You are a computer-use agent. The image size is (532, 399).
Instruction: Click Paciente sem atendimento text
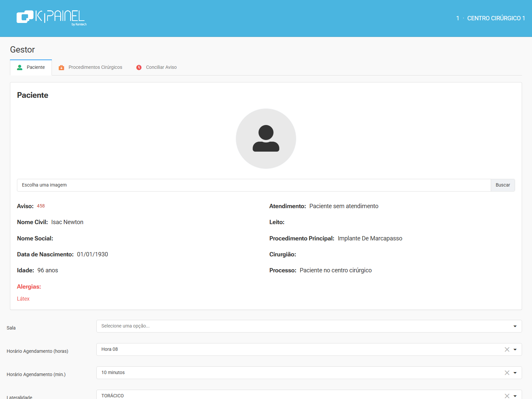344,206
